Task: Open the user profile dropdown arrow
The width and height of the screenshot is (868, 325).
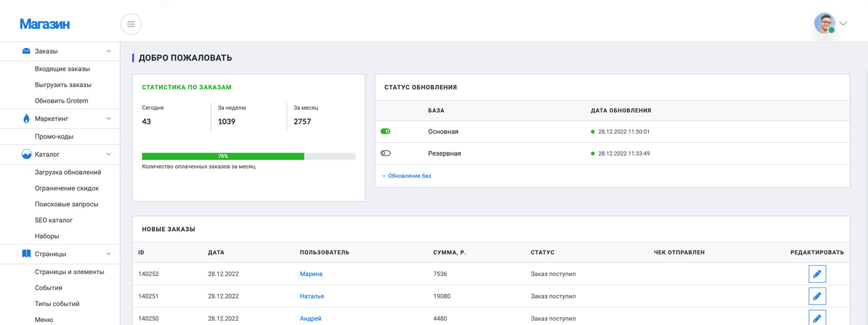Action: coord(843,24)
